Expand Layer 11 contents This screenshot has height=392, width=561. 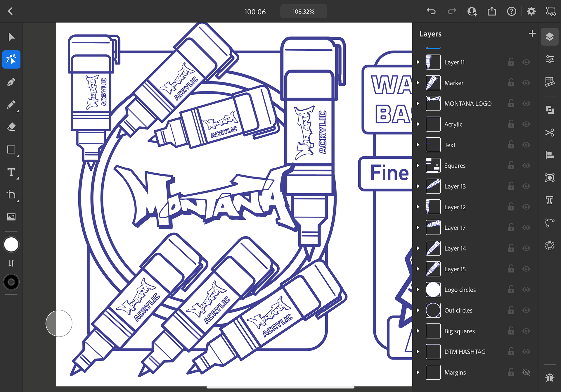pos(418,62)
